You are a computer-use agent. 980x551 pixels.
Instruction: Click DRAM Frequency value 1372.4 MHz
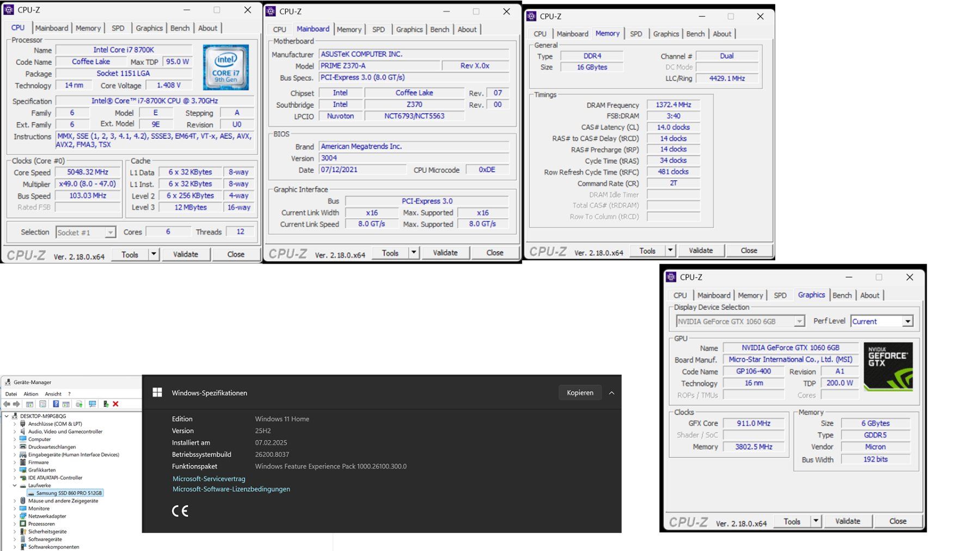(x=673, y=105)
